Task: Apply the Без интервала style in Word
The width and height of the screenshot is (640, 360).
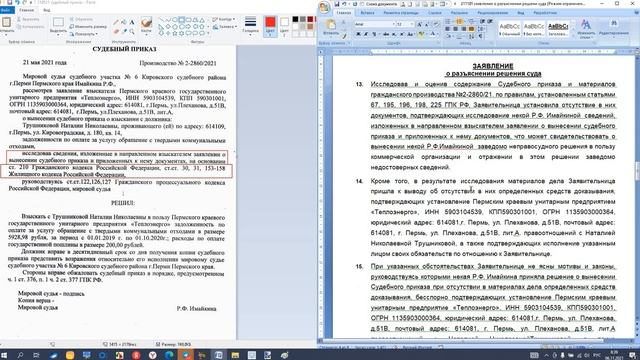Action: click(x=533, y=29)
